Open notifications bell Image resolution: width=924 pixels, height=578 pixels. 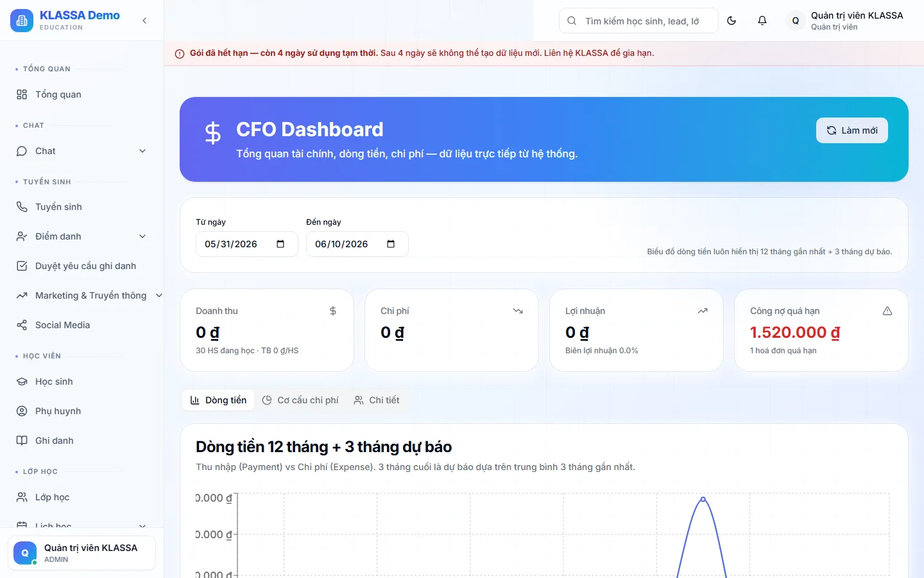tap(762, 21)
